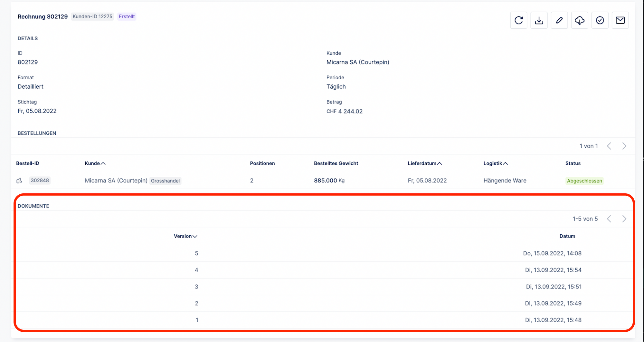Open the pencil edit icon
Viewport: 644px width, 342px height.
click(x=559, y=20)
